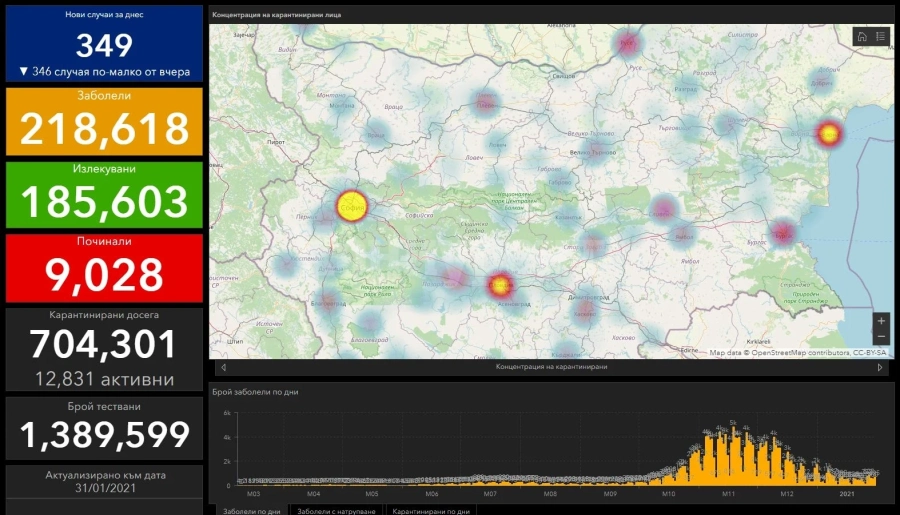Click the update date 31/01/2021
The height and width of the screenshot is (515, 900).
(106, 488)
